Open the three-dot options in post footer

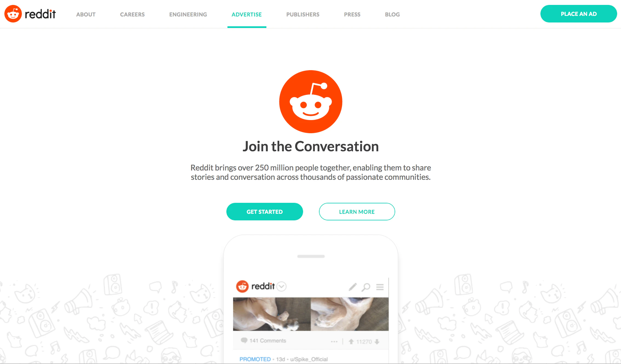(x=334, y=342)
